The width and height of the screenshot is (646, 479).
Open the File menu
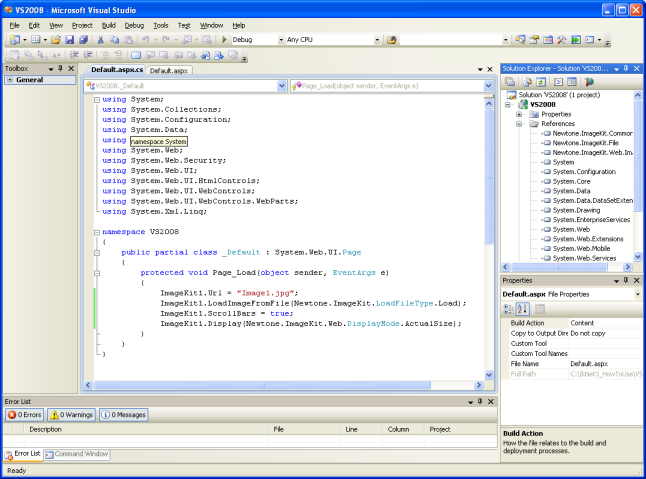pos(14,26)
